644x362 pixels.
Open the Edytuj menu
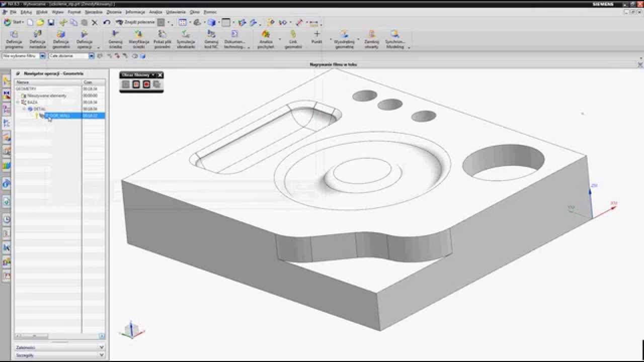click(27, 12)
